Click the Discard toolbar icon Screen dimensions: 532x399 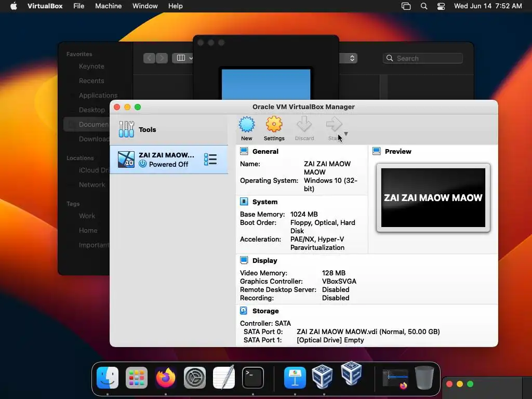click(x=304, y=124)
